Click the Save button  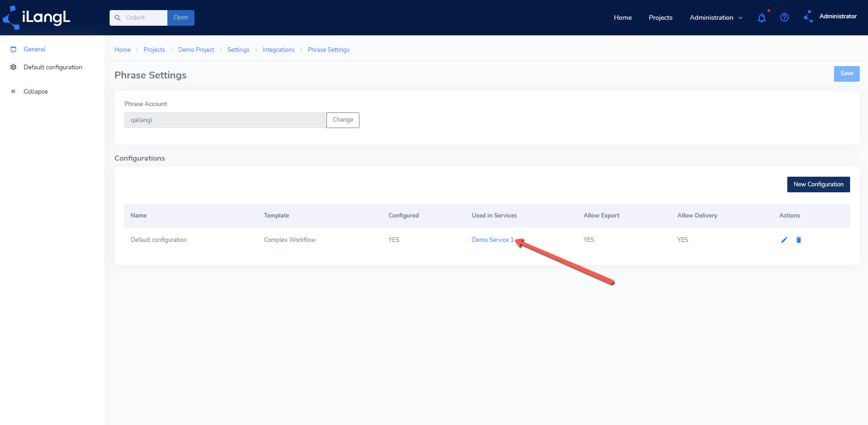(846, 74)
